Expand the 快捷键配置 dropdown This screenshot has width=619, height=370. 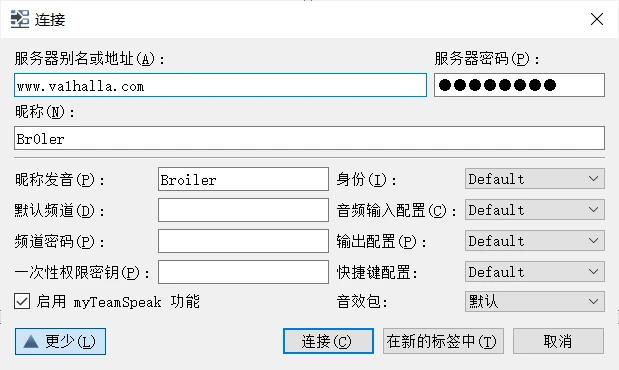click(535, 271)
